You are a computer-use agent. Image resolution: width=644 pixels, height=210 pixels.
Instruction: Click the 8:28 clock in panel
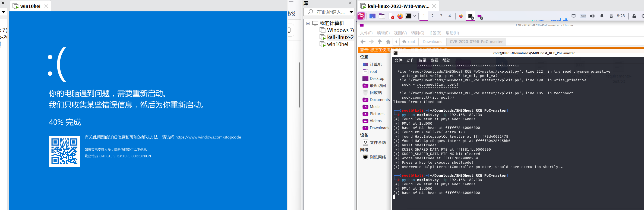621,16
